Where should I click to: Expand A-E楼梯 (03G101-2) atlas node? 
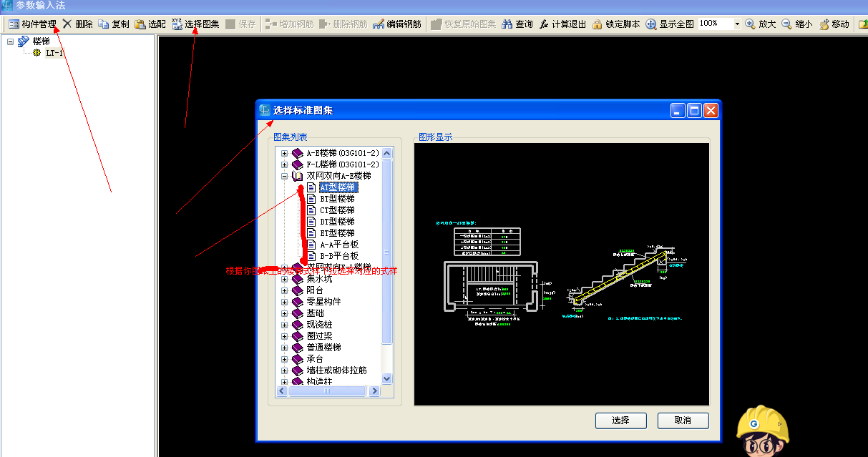click(284, 153)
